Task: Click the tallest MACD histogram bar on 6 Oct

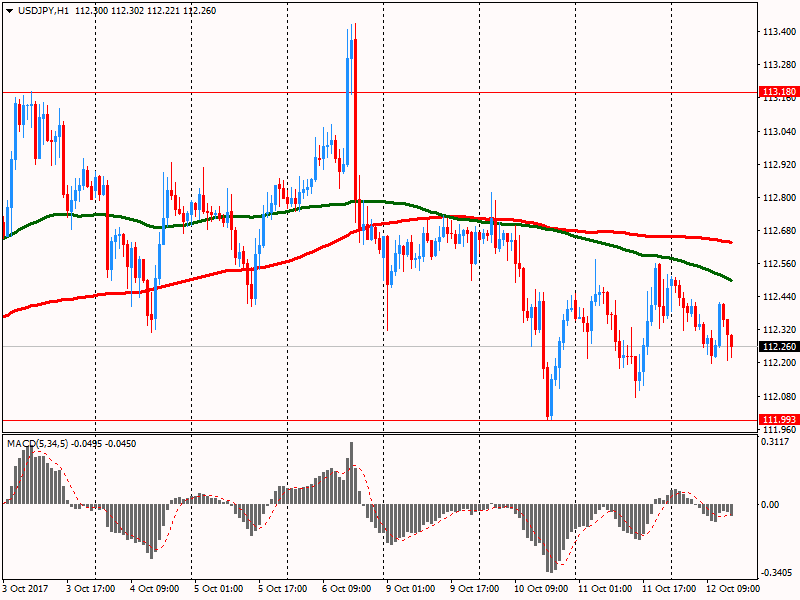Action: [352, 473]
